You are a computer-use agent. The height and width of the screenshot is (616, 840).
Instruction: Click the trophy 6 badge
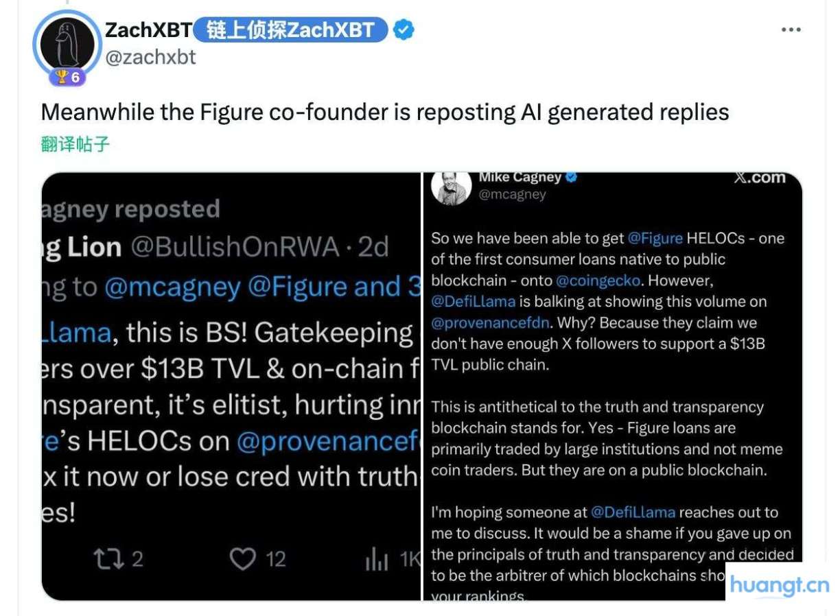67,77
